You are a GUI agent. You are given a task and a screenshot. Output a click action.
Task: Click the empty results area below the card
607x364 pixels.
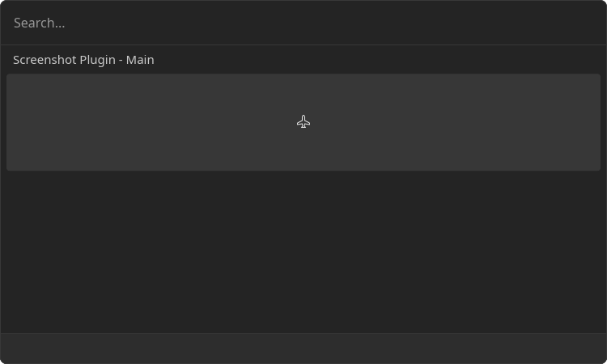[x=303, y=252]
